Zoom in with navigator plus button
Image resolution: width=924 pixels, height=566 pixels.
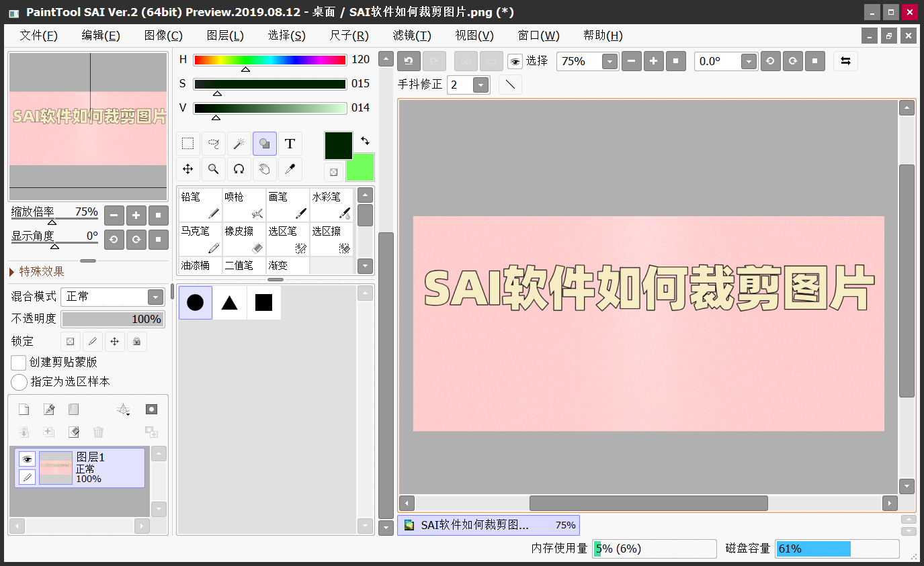[136, 216]
